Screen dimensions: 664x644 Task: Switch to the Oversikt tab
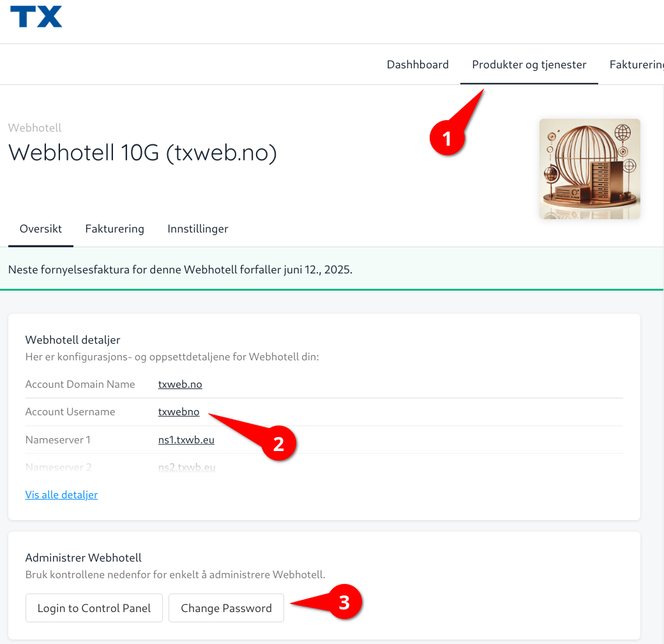pos(41,229)
